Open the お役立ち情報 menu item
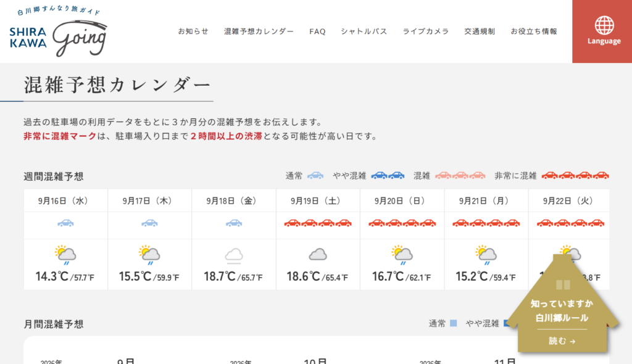This screenshot has width=632, height=364. 534,31
